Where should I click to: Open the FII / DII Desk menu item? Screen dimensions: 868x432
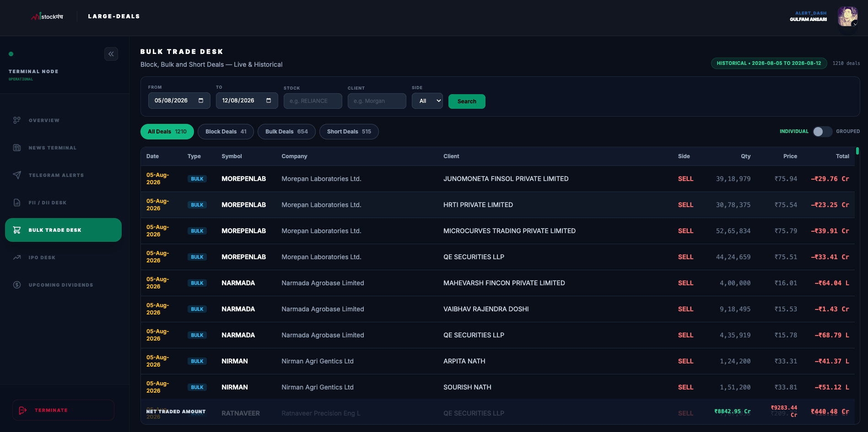coord(64,203)
